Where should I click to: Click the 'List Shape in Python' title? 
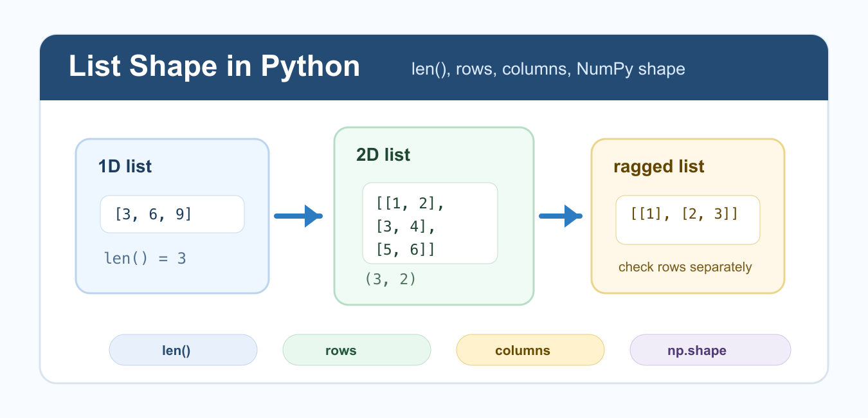click(214, 67)
